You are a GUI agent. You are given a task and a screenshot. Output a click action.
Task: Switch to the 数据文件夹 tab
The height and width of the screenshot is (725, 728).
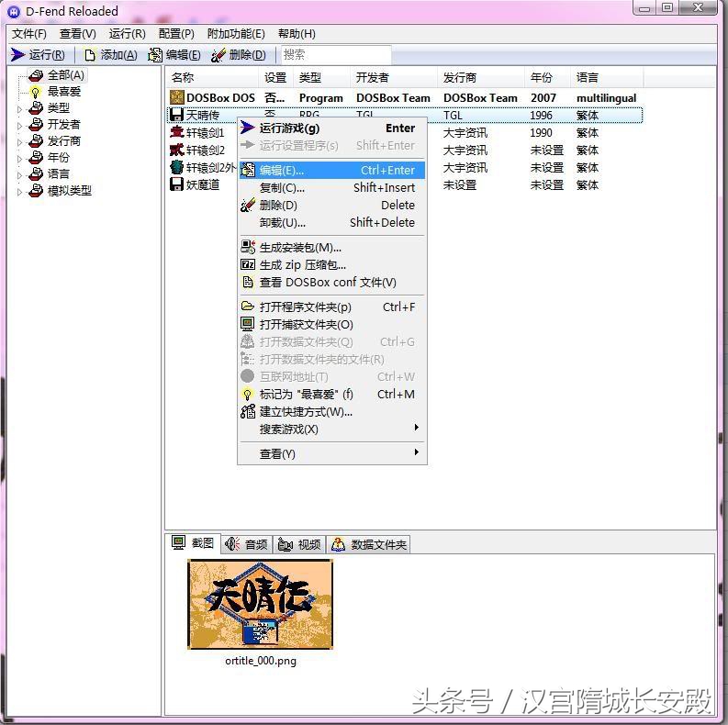click(369, 544)
